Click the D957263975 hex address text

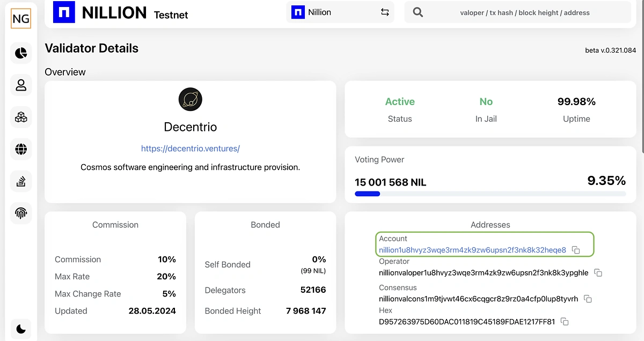pyautogui.click(x=467, y=322)
